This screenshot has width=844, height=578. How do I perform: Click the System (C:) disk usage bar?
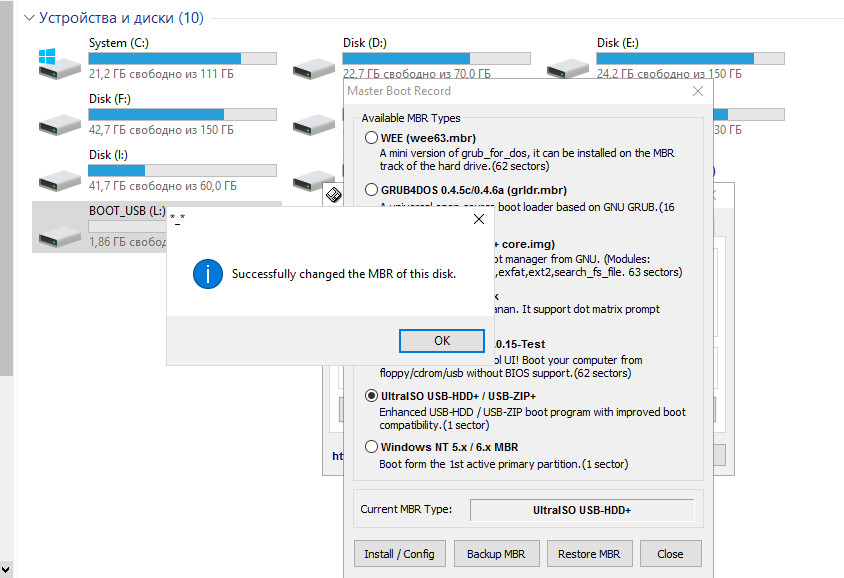(x=182, y=59)
